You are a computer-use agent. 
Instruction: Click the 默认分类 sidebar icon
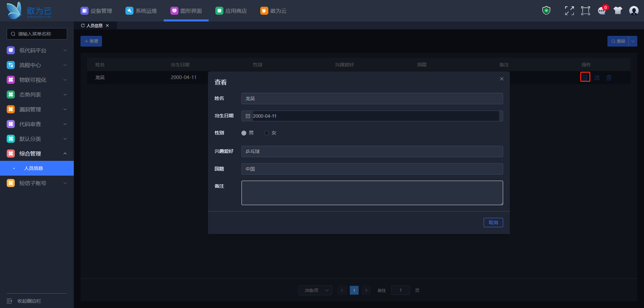(11, 139)
